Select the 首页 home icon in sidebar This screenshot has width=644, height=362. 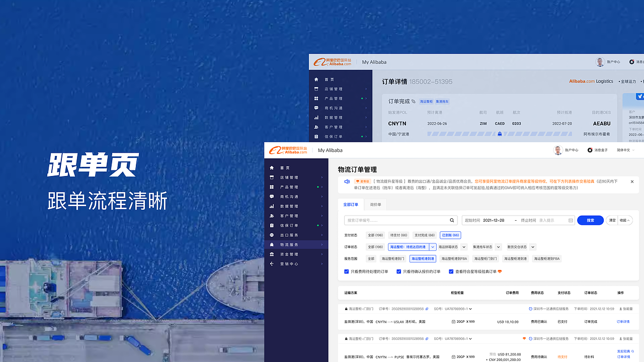pyautogui.click(x=272, y=168)
